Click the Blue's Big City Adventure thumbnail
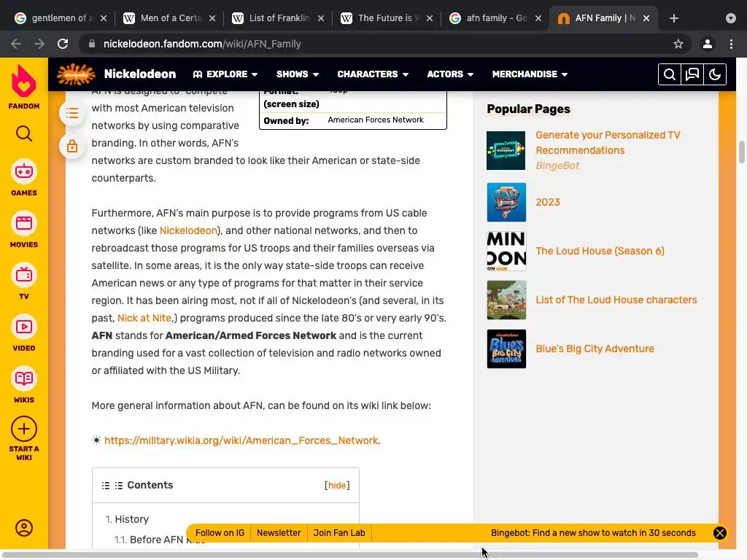747x560 pixels. pos(506,349)
